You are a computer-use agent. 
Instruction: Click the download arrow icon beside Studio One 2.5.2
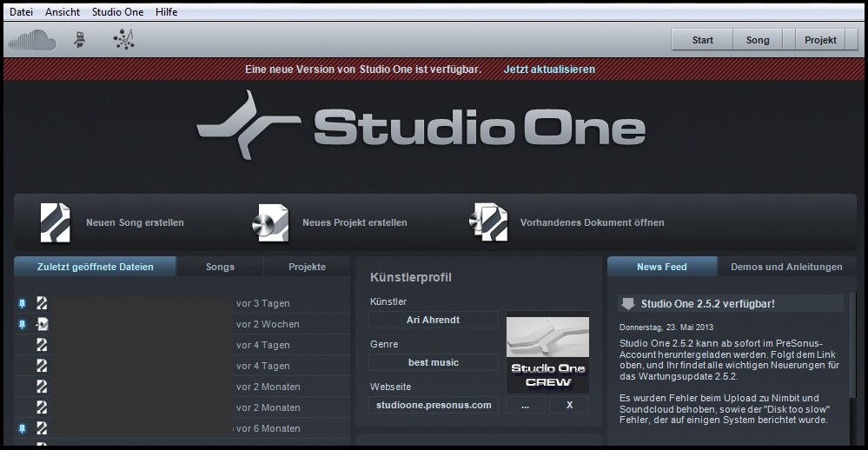coord(627,303)
